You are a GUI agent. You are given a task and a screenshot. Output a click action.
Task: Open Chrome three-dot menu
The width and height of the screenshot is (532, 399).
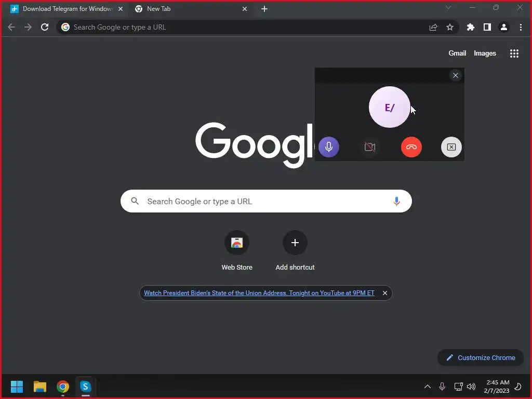point(521,27)
